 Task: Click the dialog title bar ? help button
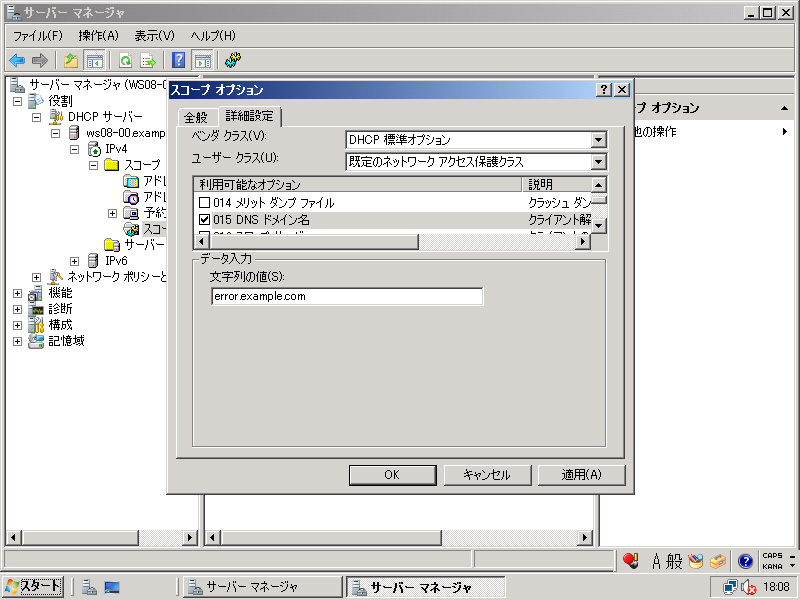tap(604, 90)
